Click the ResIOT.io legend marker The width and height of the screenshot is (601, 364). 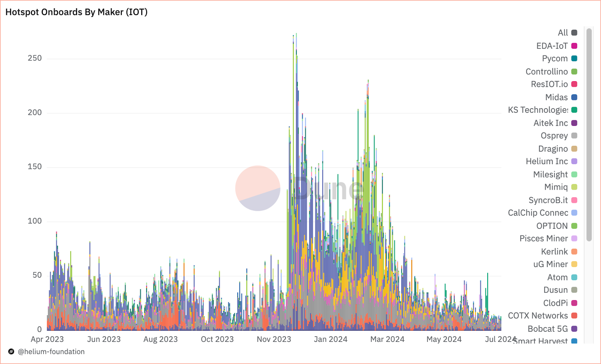(574, 84)
